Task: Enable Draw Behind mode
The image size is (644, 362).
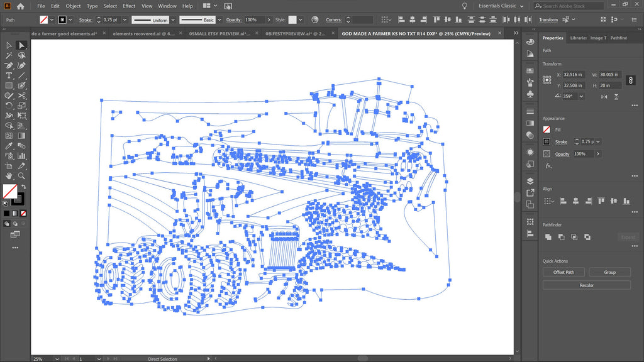Action: (15, 224)
